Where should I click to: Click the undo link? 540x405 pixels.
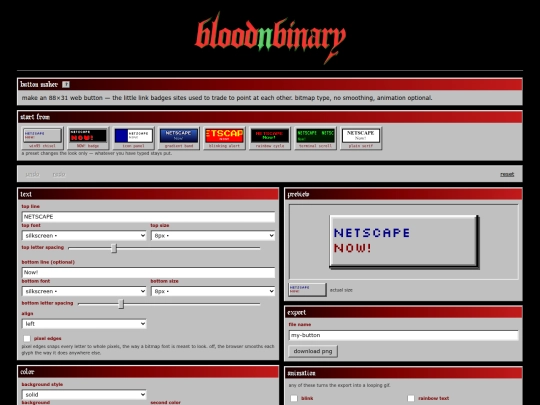pos(32,174)
